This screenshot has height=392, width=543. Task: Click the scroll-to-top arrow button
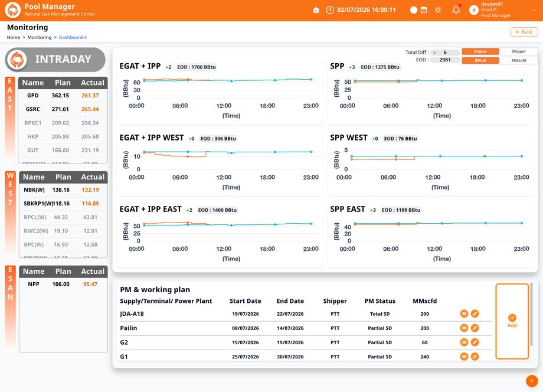(x=532, y=381)
